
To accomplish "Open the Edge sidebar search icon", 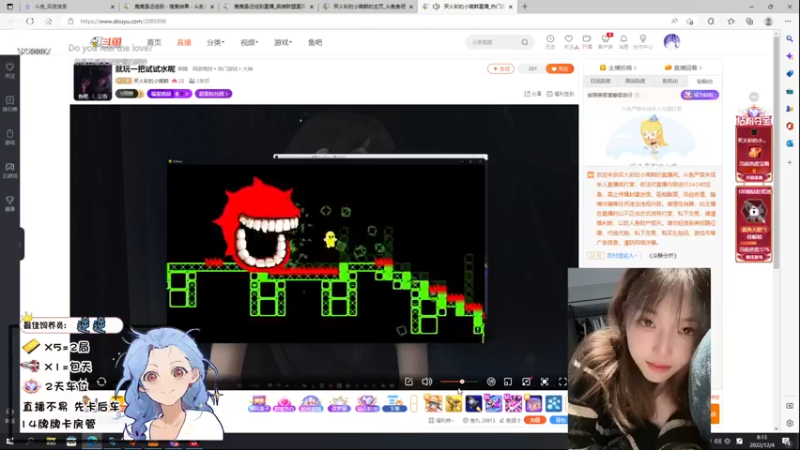I will coord(789,39).
